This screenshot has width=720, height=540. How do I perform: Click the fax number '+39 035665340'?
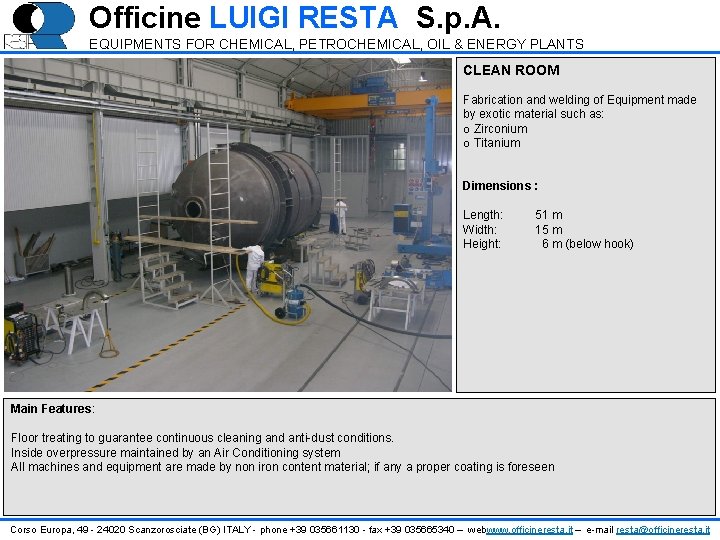[x=419, y=530]
